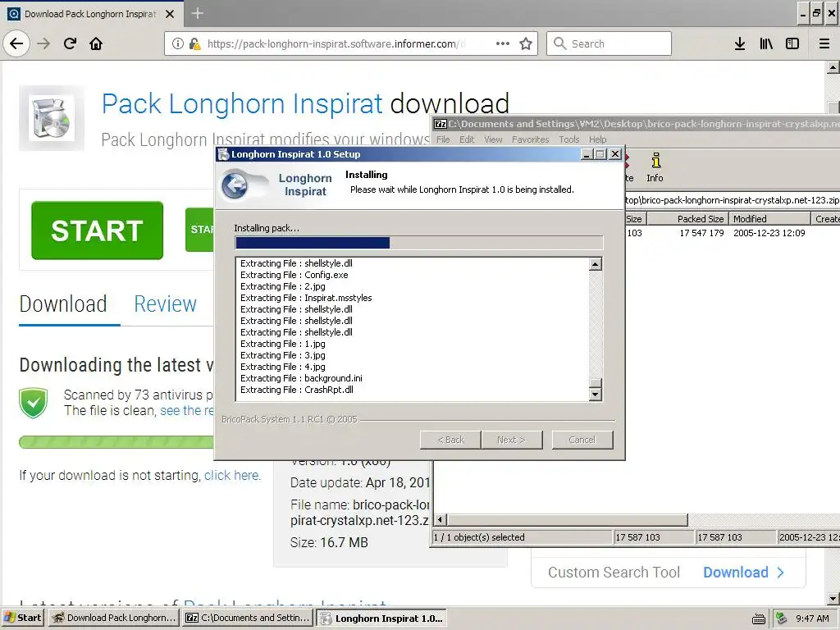Select 'Extracting File : Config.exe' log line

click(294, 275)
